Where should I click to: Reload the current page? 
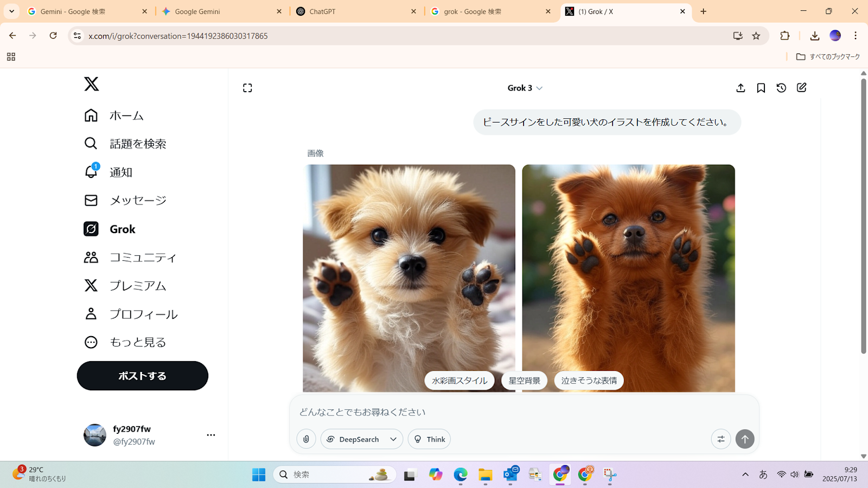coord(53,36)
